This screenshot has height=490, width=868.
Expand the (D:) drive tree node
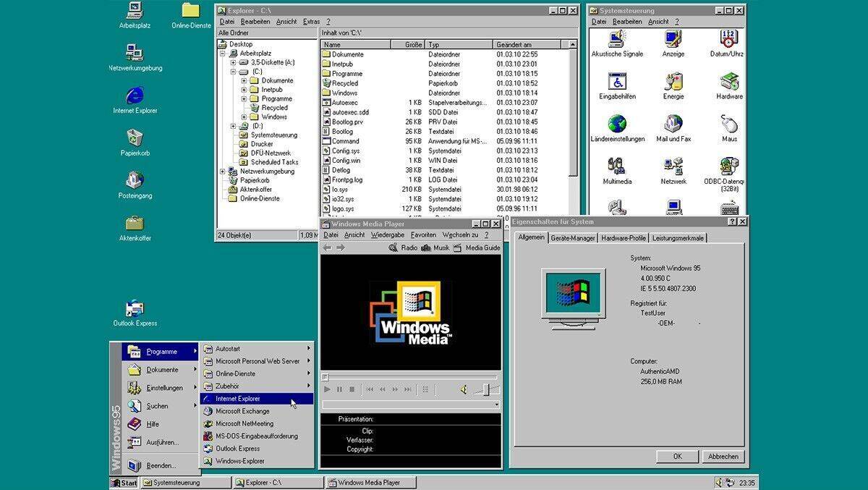pyautogui.click(x=233, y=126)
